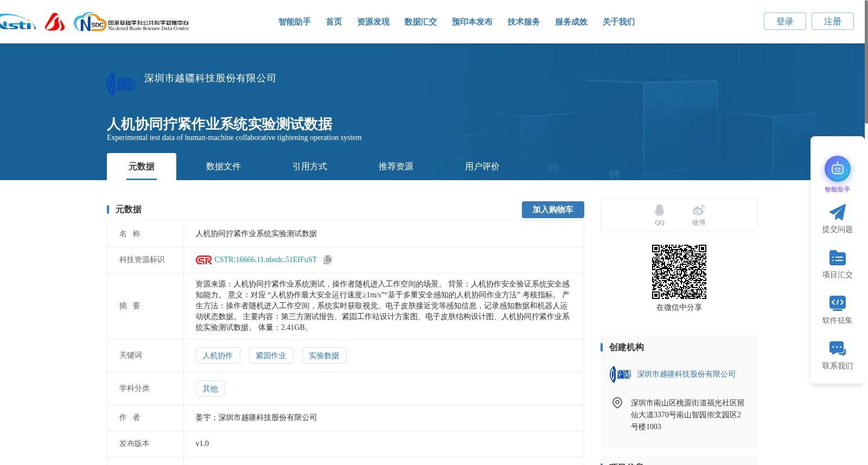
Task: Click the company logo in blue banner
Action: (122, 84)
